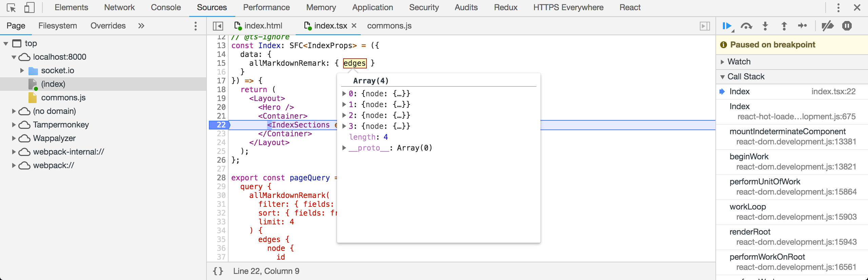Image resolution: width=868 pixels, height=280 pixels.
Task: Hide the file navigator sidebar
Action: [x=218, y=26]
